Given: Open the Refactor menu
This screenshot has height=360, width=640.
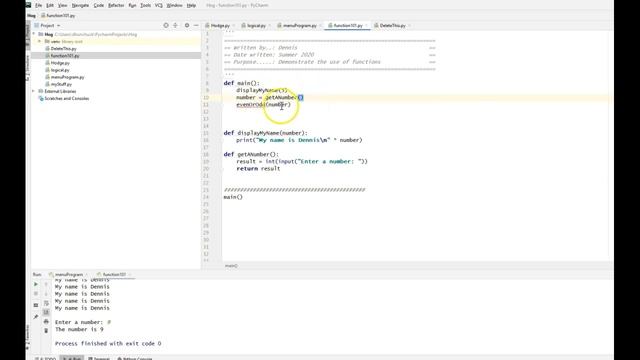Looking at the screenshot, I should pos(116,5).
